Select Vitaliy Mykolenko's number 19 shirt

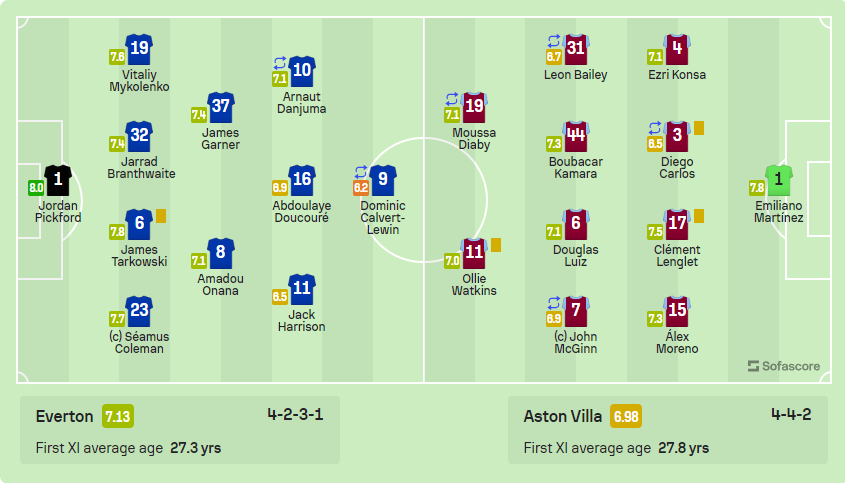(x=139, y=48)
